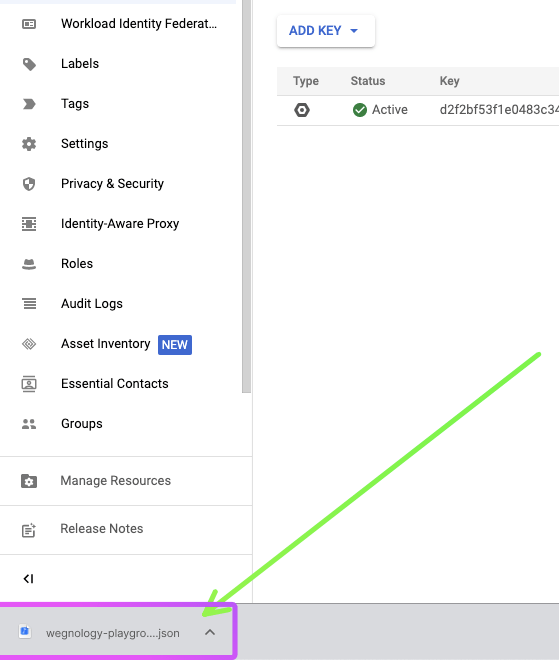
Task: Open Release Notes
Action: (102, 529)
